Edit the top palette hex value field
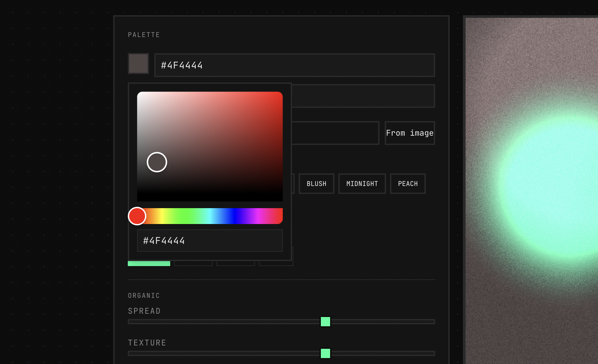 [294, 65]
